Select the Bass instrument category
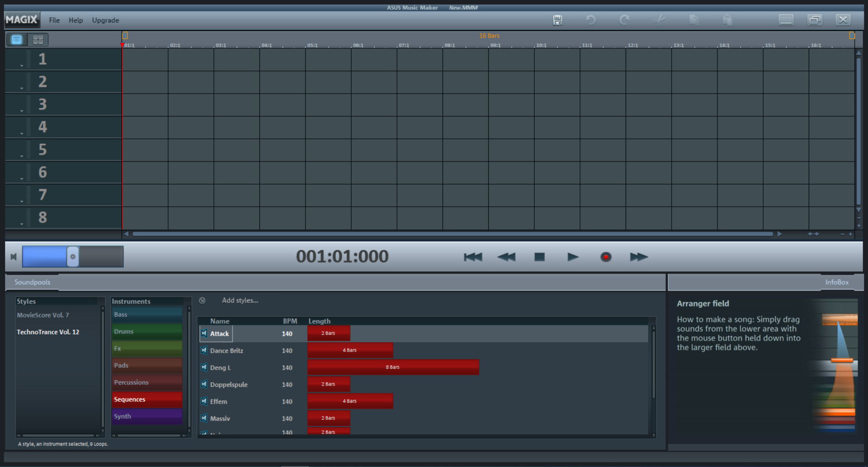Viewport: 868px width, 467px height. pos(147,315)
